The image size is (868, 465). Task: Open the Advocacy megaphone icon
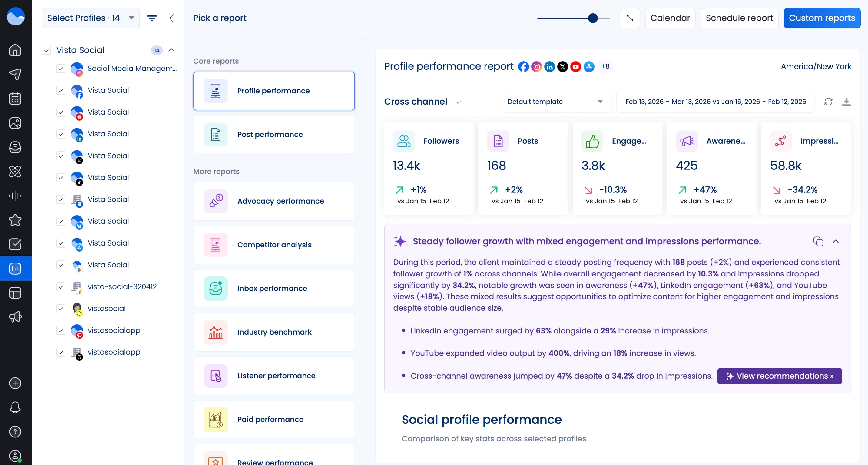point(15,316)
